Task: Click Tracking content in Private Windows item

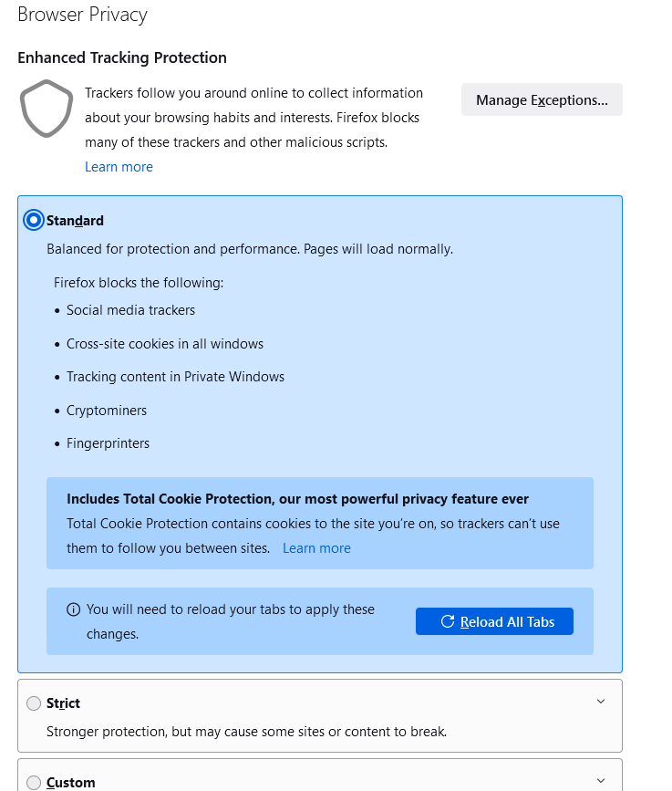Action: tap(175, 377)
